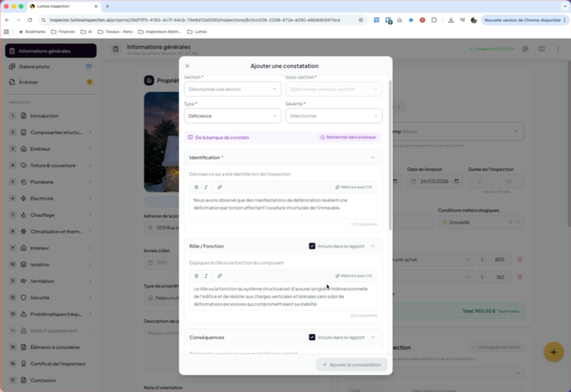Insert a link in the Identification editor
This screenshot has height=392, width=571.
pyautogui.click(x=220, y=187)
